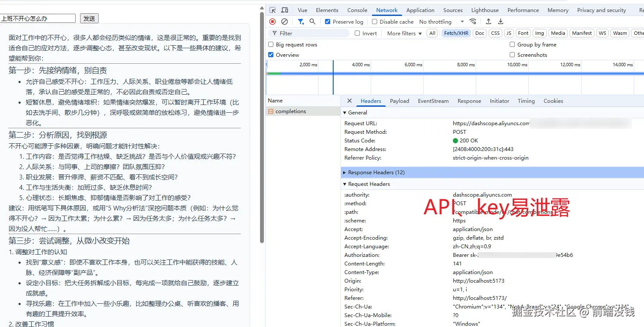This screenshot has width=644, height=327.
Task: Open the Sources tab
Action: pos(453,10)
